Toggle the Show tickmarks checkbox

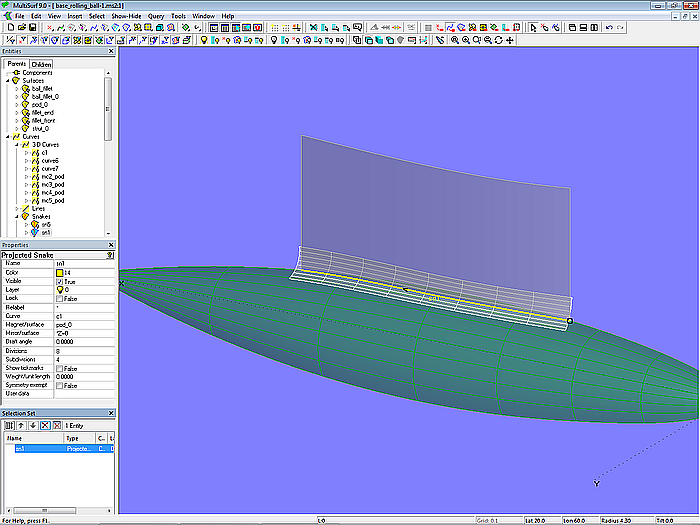point(60,368)
